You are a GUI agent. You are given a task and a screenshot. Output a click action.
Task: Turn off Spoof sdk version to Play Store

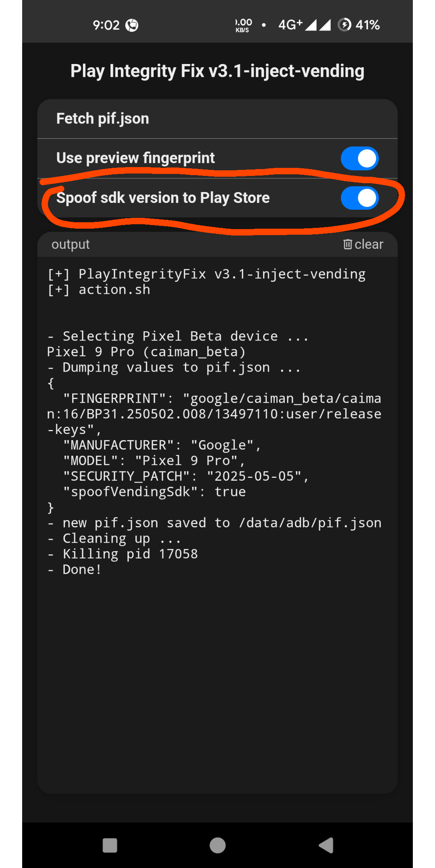[359, 198]
